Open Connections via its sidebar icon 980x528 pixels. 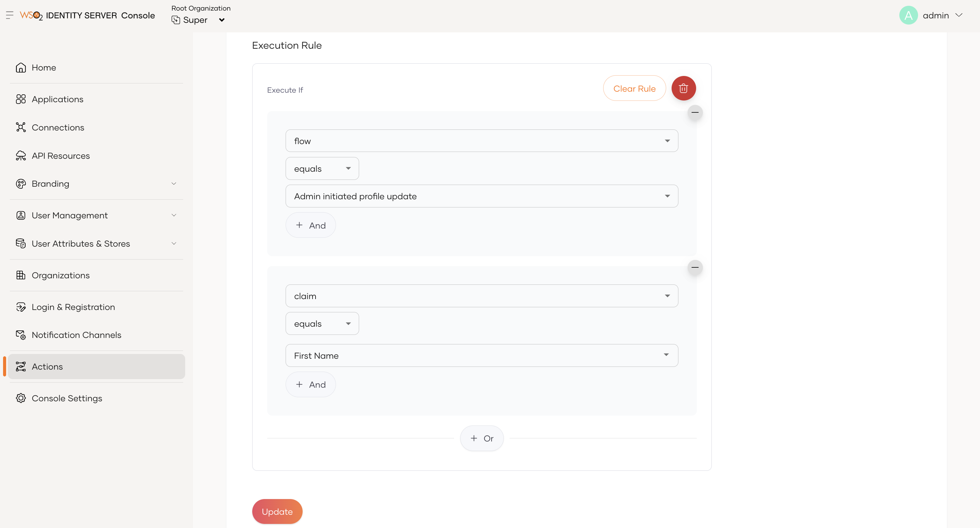click(21, 127)
